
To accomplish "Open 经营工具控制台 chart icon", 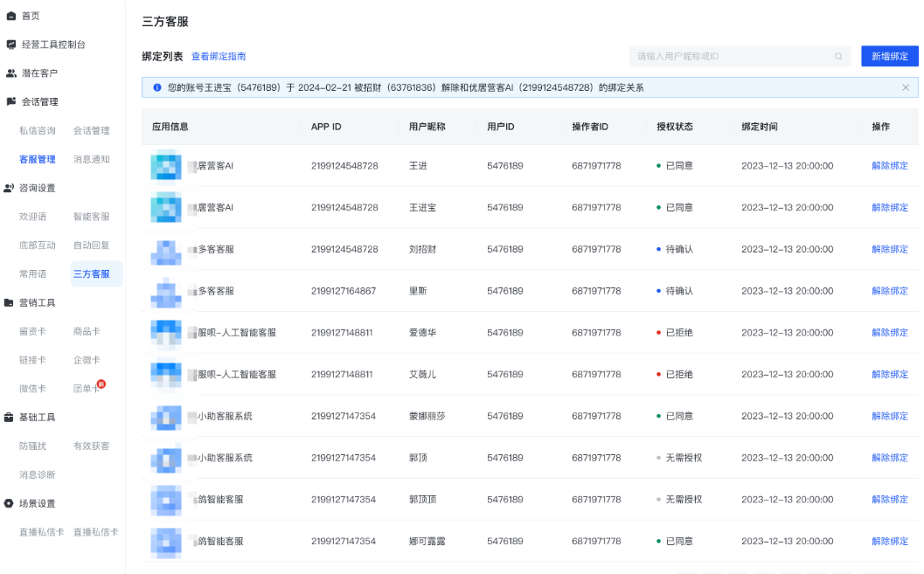I will pos(11,45).
